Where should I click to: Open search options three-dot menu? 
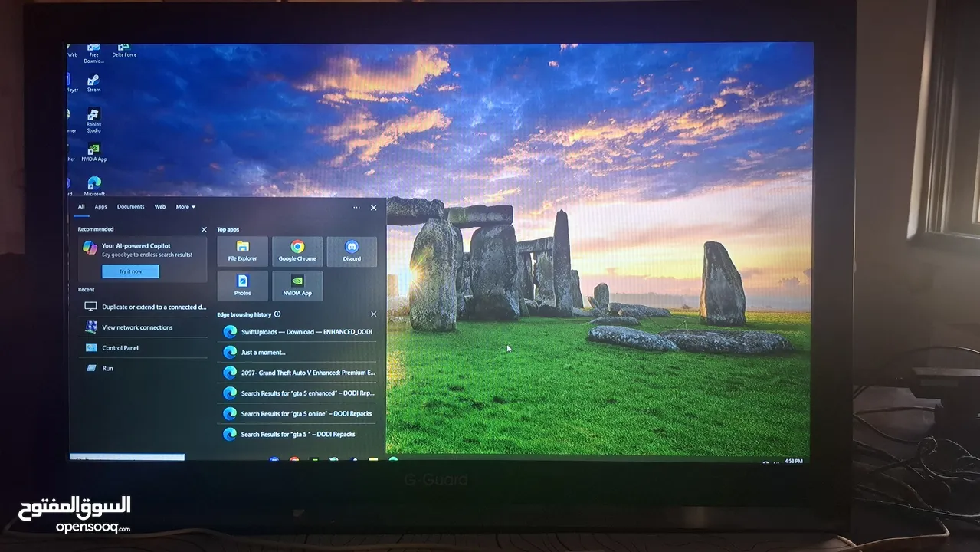pyautogui.click(x=356, y=207)
